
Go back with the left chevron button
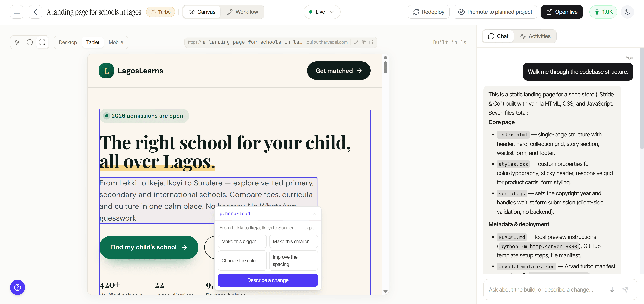[x=35, y=12]
